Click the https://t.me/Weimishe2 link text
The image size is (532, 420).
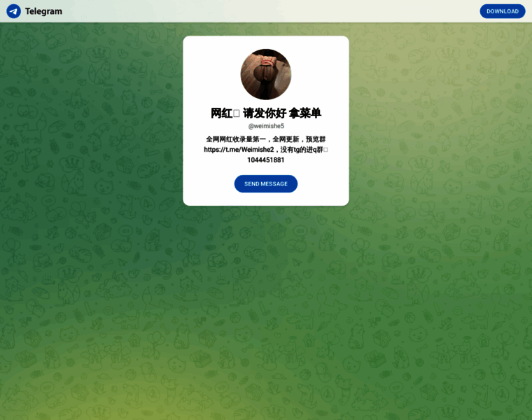tap(239, 150)
